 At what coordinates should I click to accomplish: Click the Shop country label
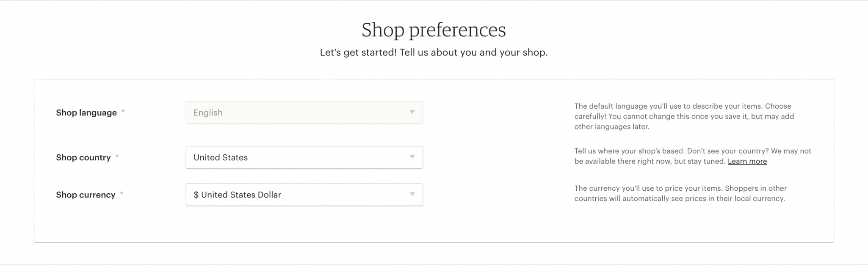(x=84, y=157)
